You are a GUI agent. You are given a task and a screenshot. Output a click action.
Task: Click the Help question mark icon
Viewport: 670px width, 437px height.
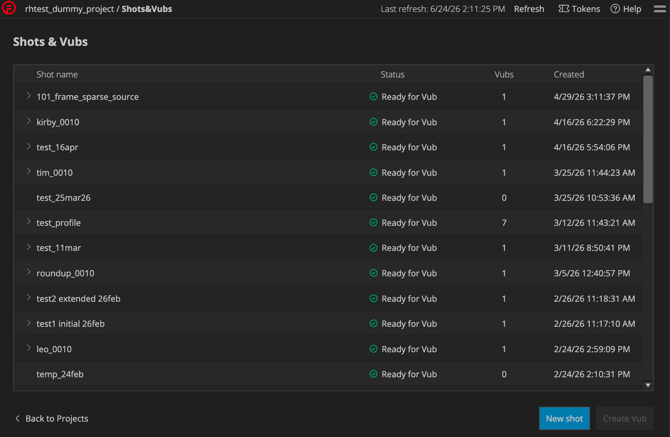[615, 9]
